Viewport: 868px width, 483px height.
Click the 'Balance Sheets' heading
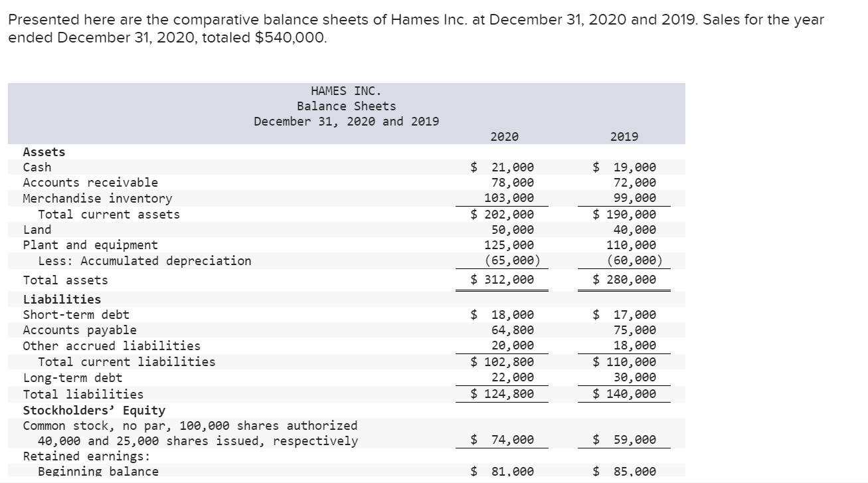coord(346,106)
